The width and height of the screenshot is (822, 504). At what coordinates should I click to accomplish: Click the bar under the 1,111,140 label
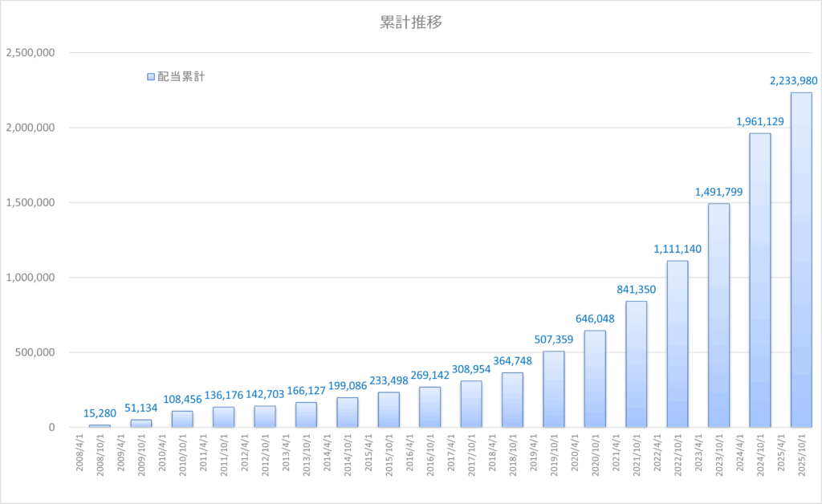pos(677,345)
